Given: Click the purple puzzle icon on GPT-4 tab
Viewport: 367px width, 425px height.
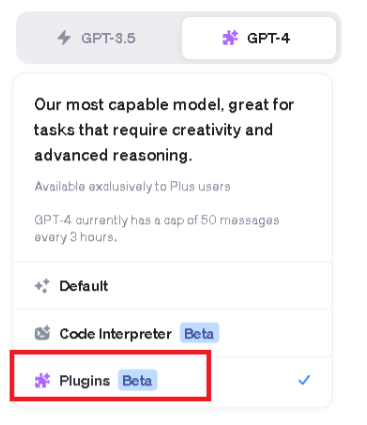Looking at the screenshot, I should (230, 38).
